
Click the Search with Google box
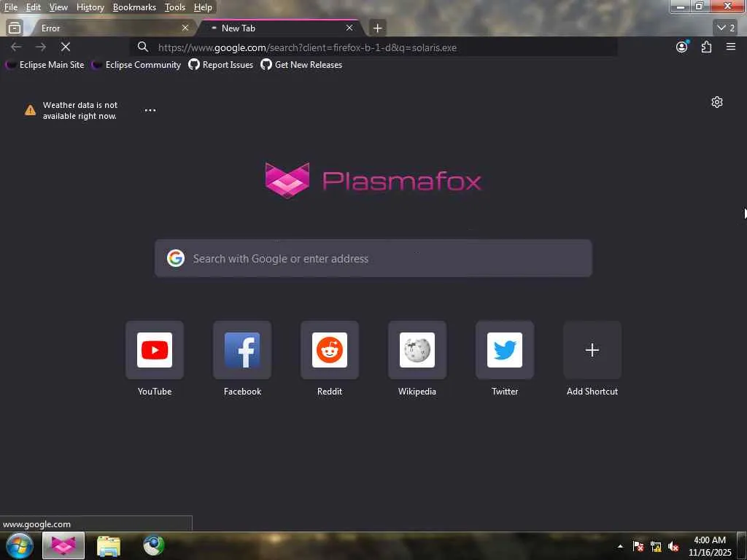coord(373,258)
